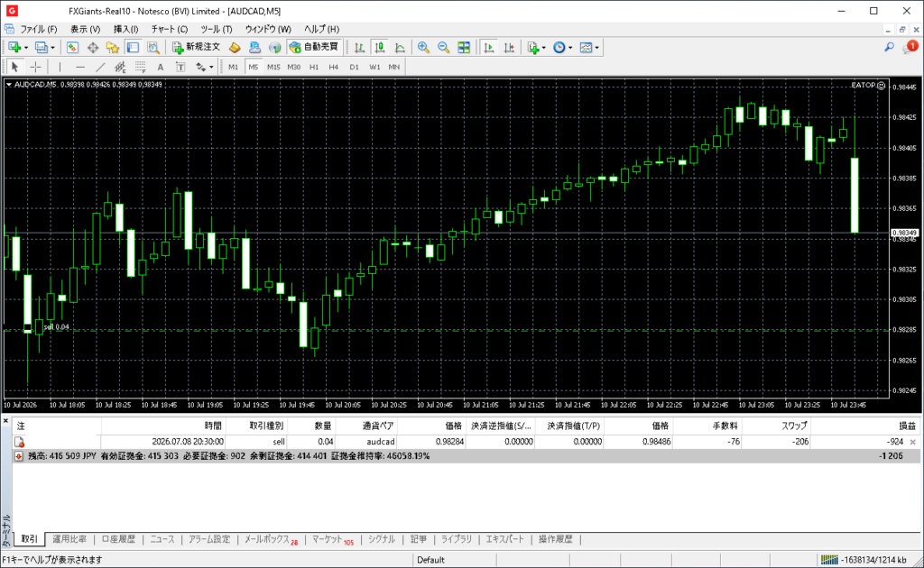Expand the new chart dropdown arrow
This screenshot has height=568, width=924.
pyautogui.click(x=26, y=48)
